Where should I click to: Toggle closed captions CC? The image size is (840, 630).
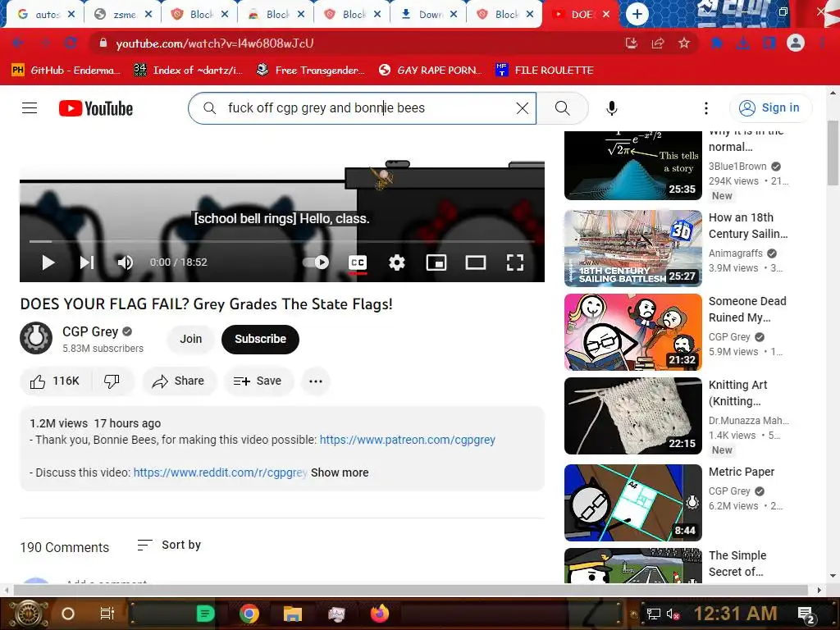358,262
